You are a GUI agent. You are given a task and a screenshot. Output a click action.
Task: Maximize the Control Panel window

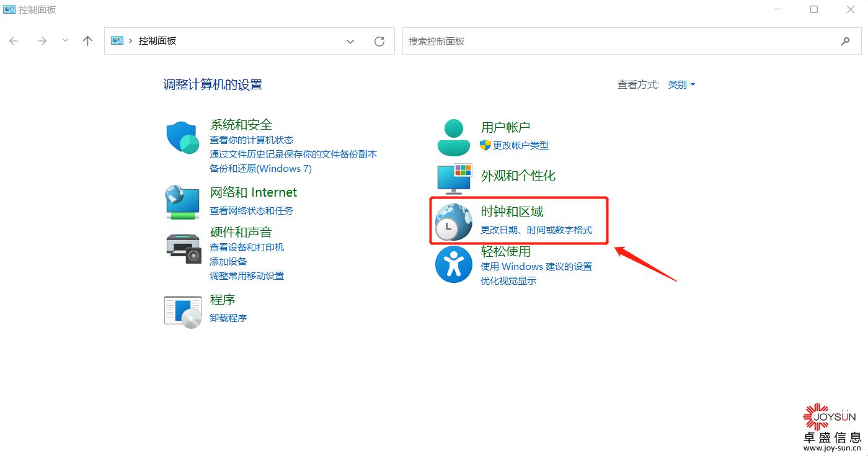[x=814, y=9]
